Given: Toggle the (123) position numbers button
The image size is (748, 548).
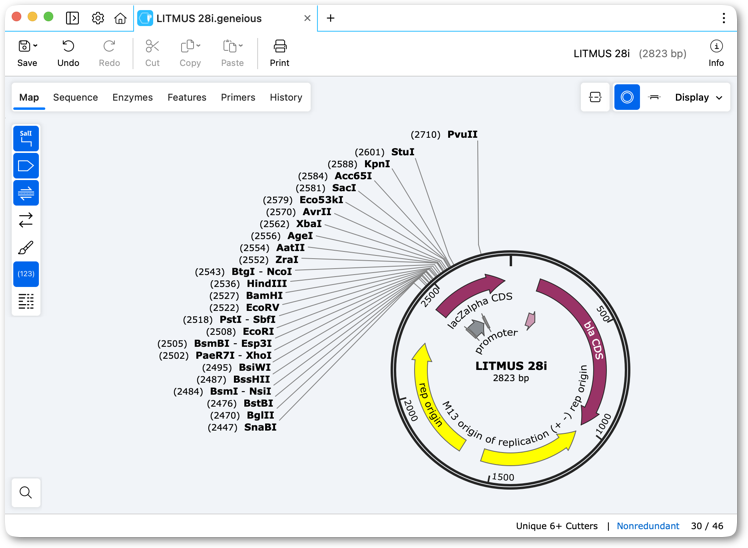Looking at the screenshot, I should [26, 274].
